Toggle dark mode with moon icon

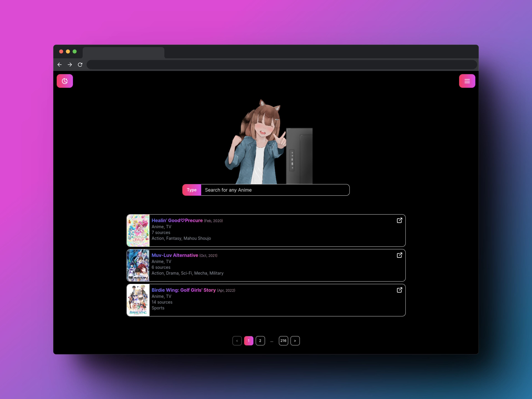[x=65, y=81]
